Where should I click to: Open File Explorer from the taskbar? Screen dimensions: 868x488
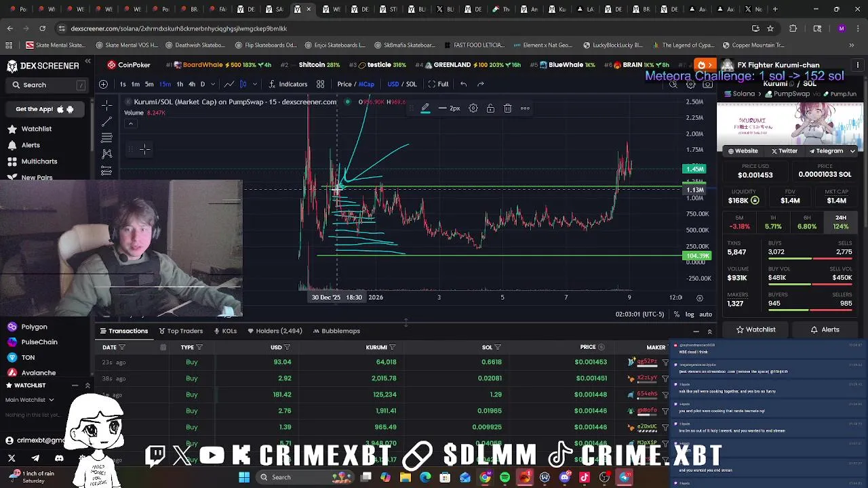406,477
